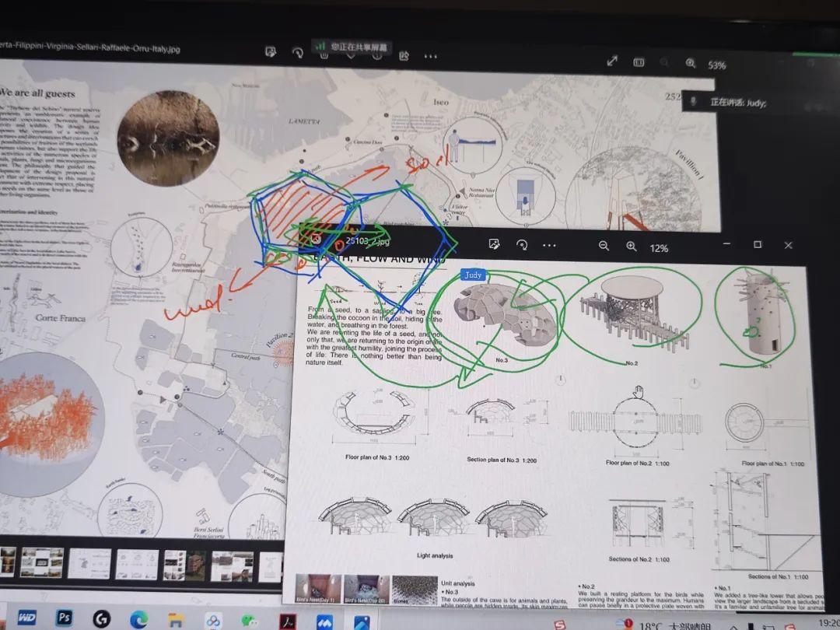Open WeChat from the taskbar

pyautogui.click(x=250, y=621)
